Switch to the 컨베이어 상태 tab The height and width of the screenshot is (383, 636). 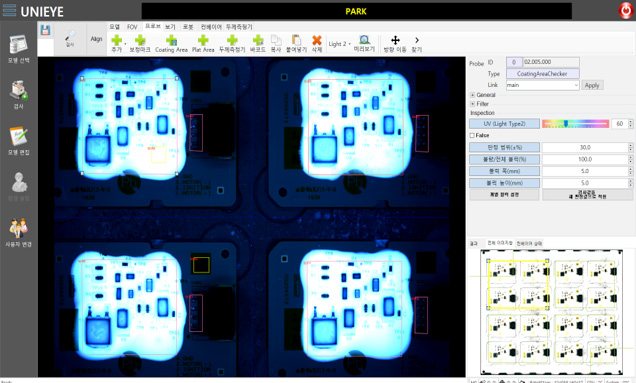pyautogui.click(x=529, y=243)
